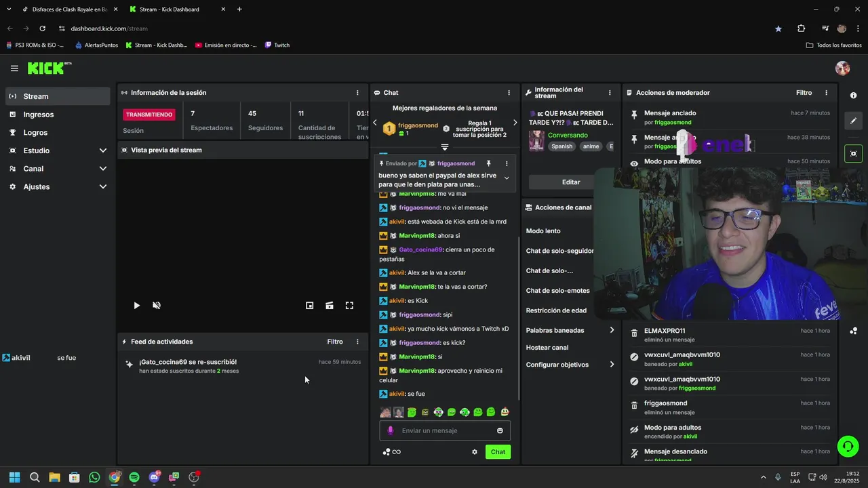The image size is (868, 488).
Task: Unmute the stream preview audio
Action: 157,306
